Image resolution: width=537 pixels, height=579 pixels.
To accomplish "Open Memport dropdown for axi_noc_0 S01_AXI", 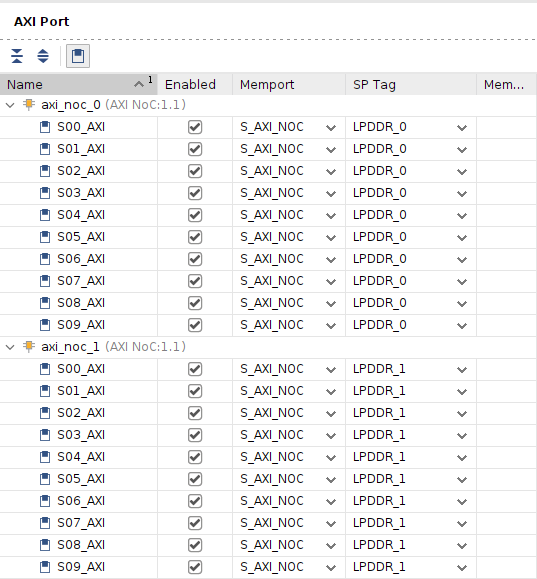I will click(331, 150).
